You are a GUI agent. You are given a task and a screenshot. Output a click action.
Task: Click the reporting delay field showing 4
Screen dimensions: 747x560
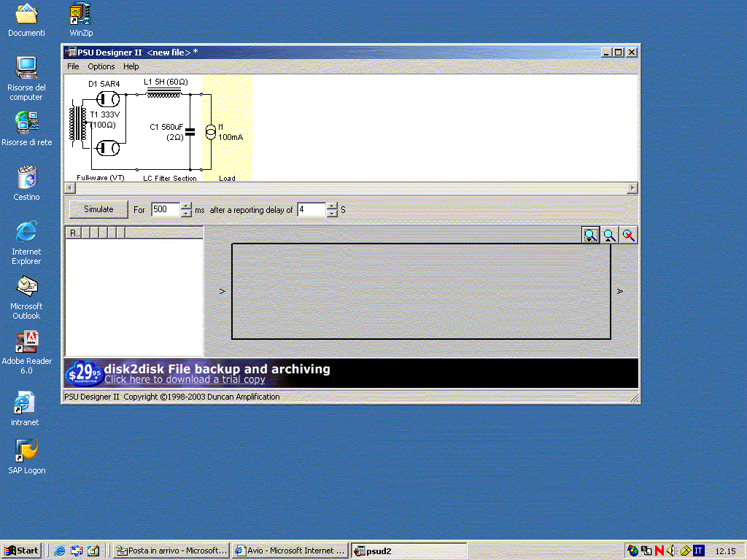(311, 209)
